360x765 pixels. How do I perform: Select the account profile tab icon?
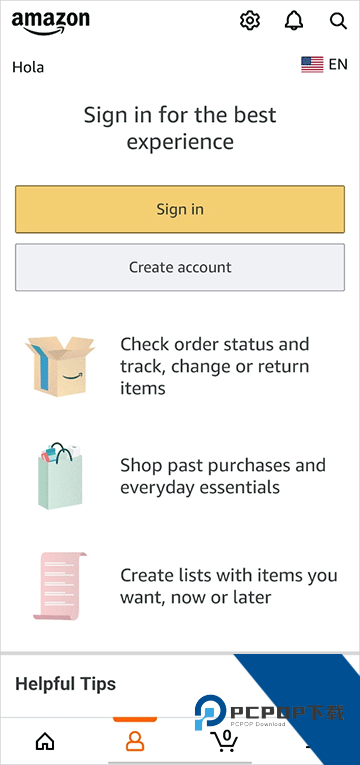(135, 742)
